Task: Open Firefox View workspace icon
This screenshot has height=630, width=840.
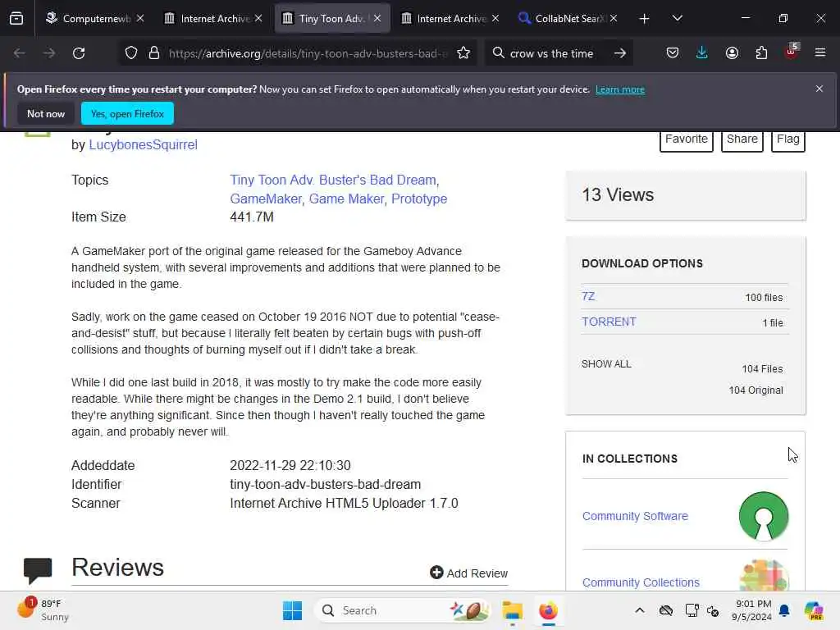Action: coord(16,19)
